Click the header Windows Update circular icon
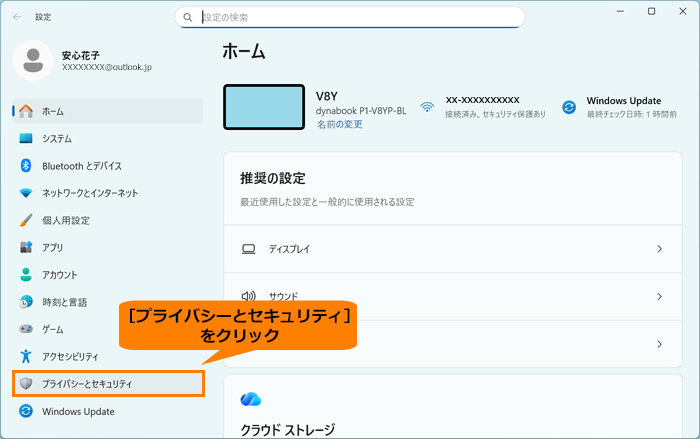700x439 pixels. coord(569,107)
